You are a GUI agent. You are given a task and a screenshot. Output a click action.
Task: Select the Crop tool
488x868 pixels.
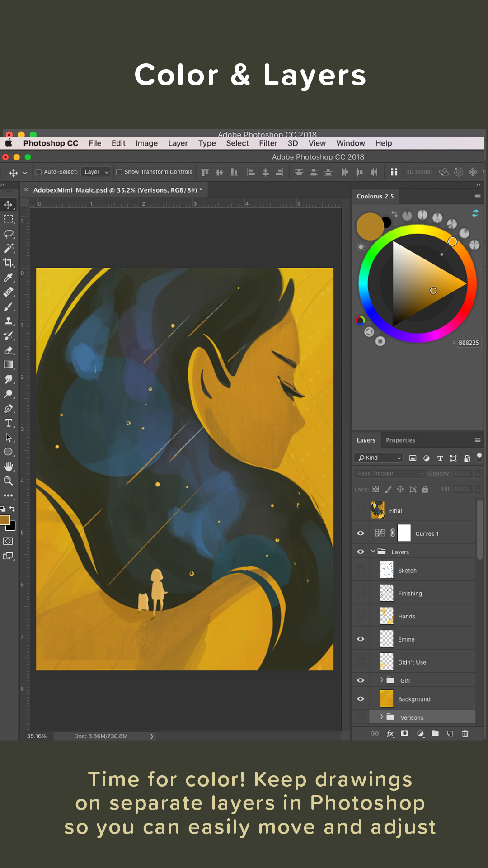pos(8,263)
